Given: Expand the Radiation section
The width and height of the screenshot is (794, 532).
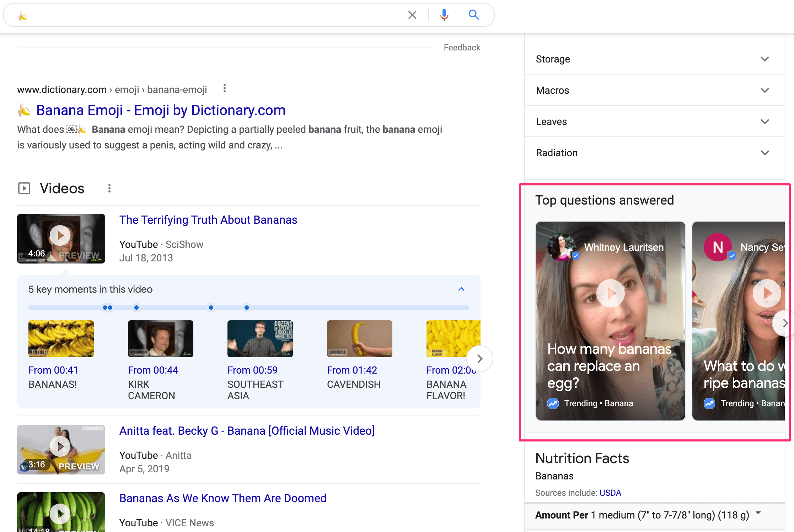Looking at the screenshot, I should [x=654, y=153].
